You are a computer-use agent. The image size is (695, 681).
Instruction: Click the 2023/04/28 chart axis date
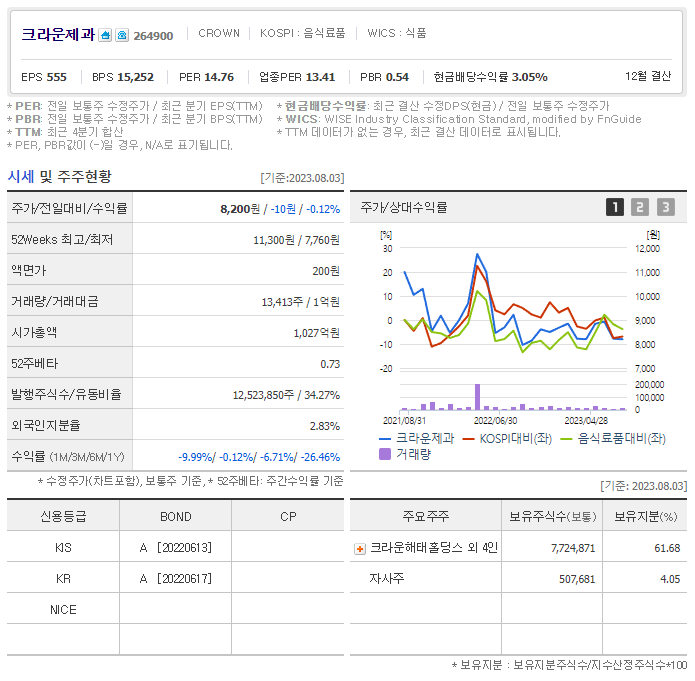[586, 421]
